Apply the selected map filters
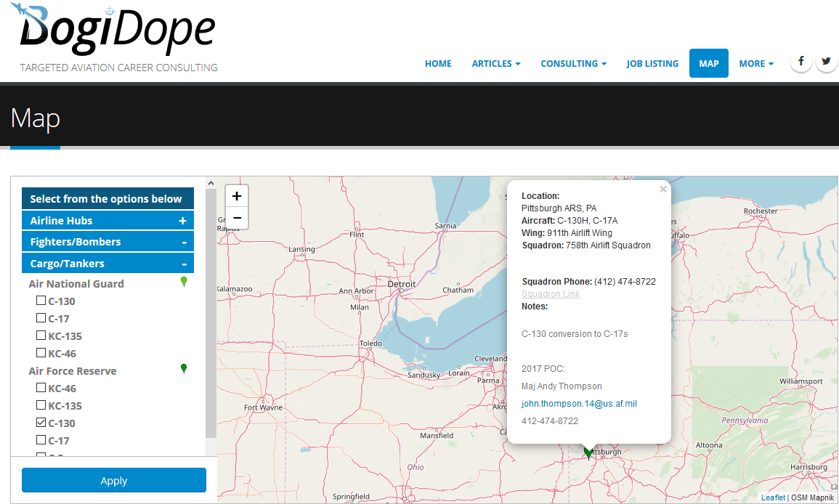This screenshot has width=839, height=504. click(x=114, y=481)
